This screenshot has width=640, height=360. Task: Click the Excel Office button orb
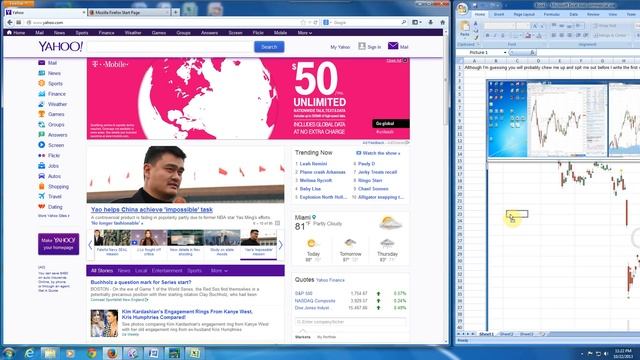[462, 9]
